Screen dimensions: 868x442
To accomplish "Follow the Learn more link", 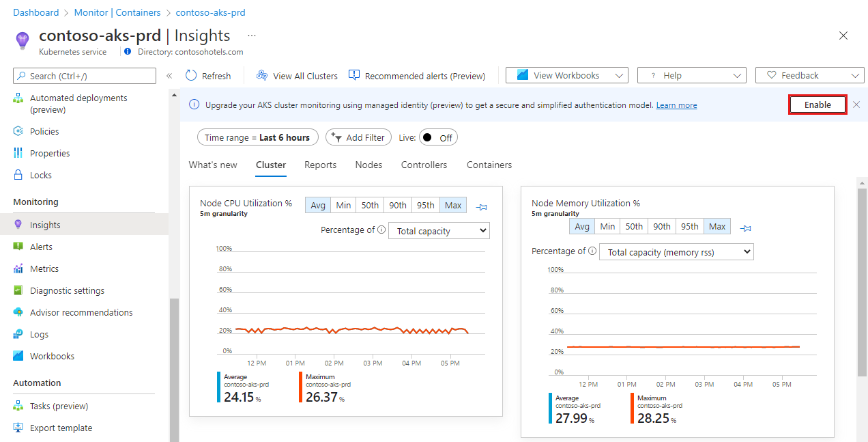I will click(676, 105).
